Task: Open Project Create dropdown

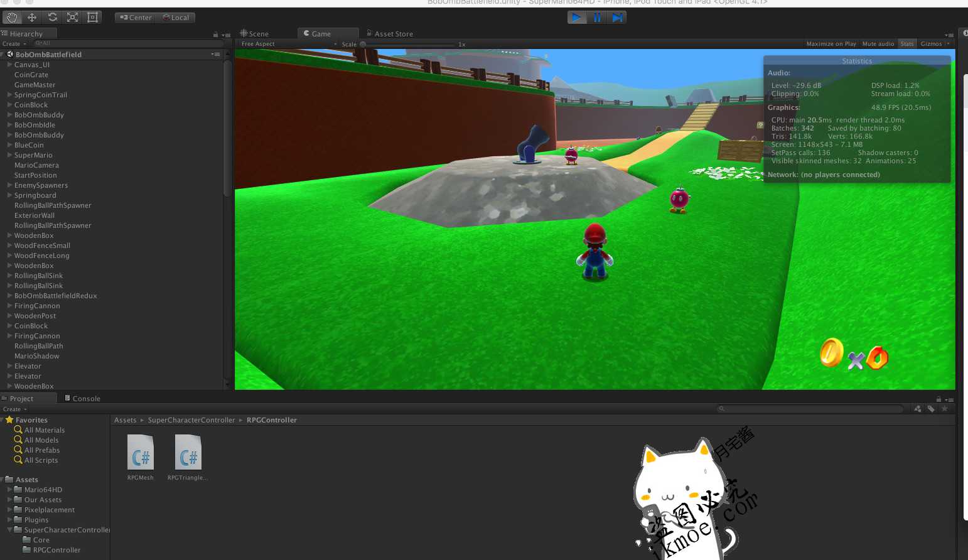Action: tap(14, 409)
